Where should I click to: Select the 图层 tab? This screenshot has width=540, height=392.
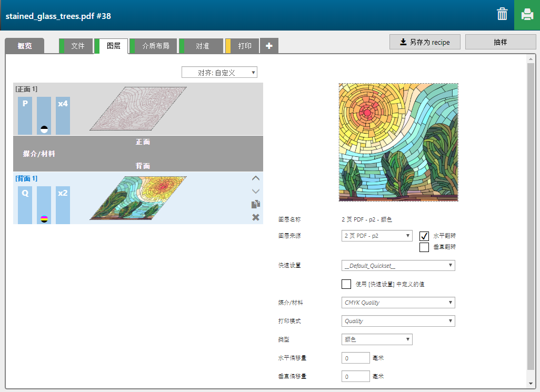point(111,46)
